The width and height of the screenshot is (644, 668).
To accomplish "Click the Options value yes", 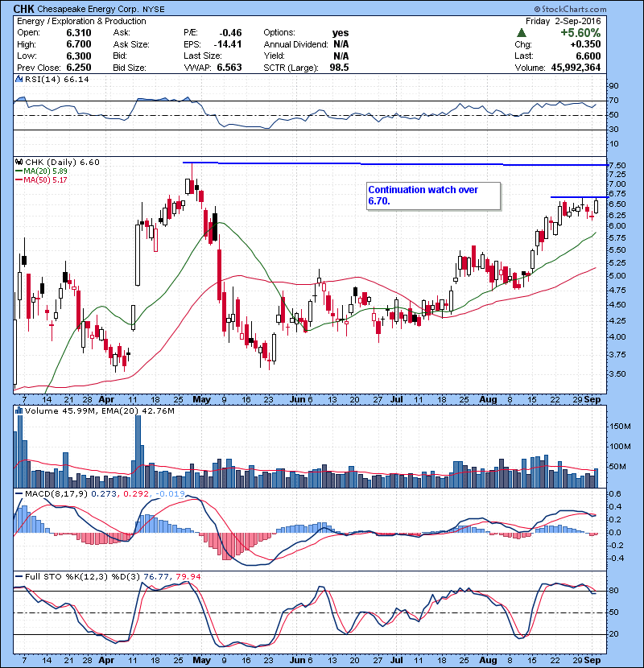I will point(341,33).
